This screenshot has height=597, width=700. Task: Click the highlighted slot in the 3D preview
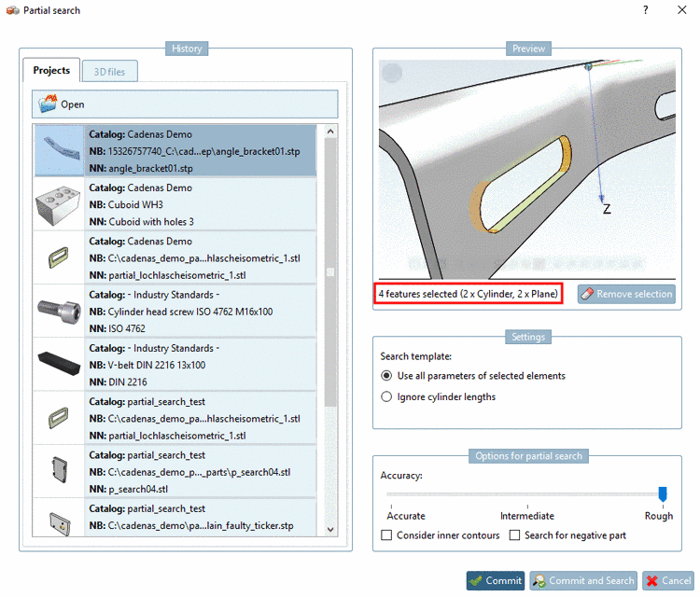(x=520, y=185)
